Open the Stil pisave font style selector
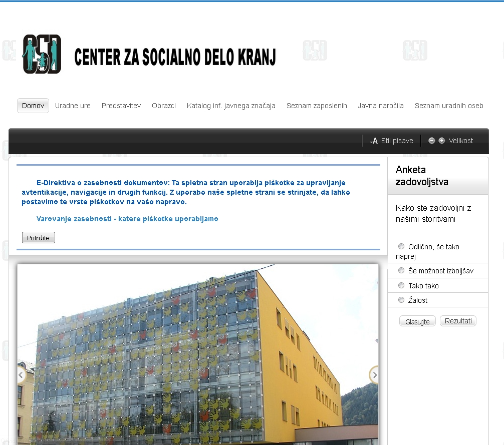The image size is (504, 445). coord(392,141)
